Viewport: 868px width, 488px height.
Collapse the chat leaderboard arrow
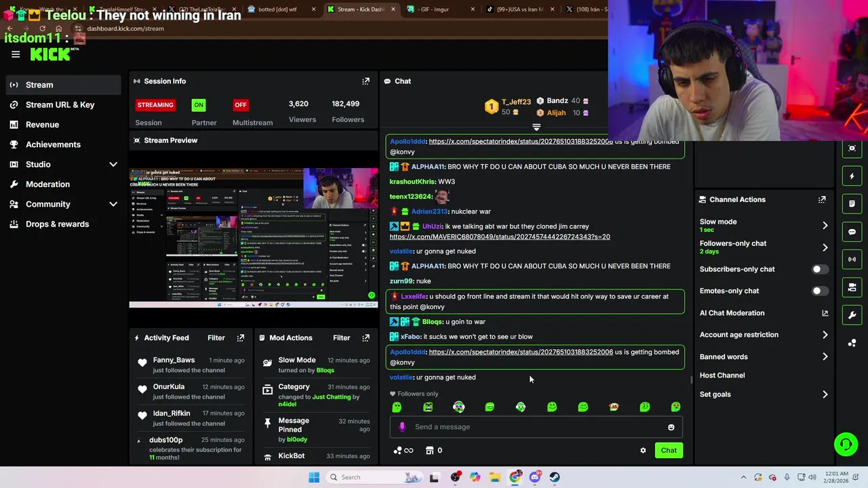[536, 127]
